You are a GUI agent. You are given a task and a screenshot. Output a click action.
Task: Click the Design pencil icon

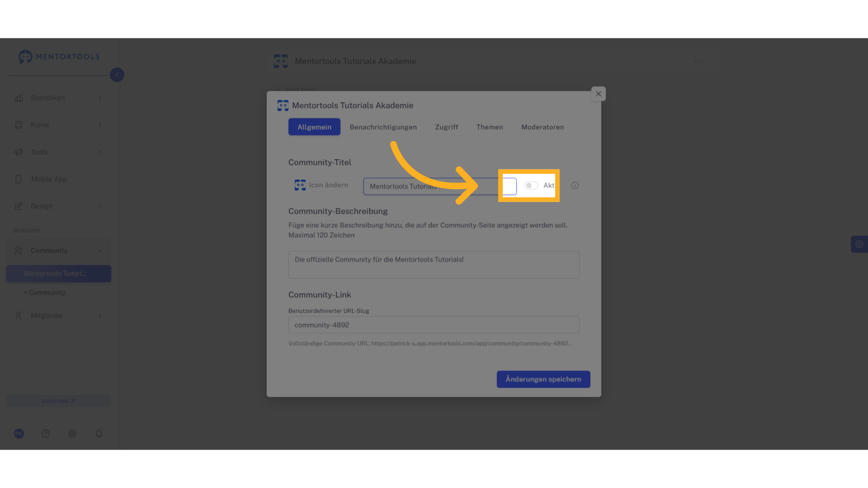point(19,206)
